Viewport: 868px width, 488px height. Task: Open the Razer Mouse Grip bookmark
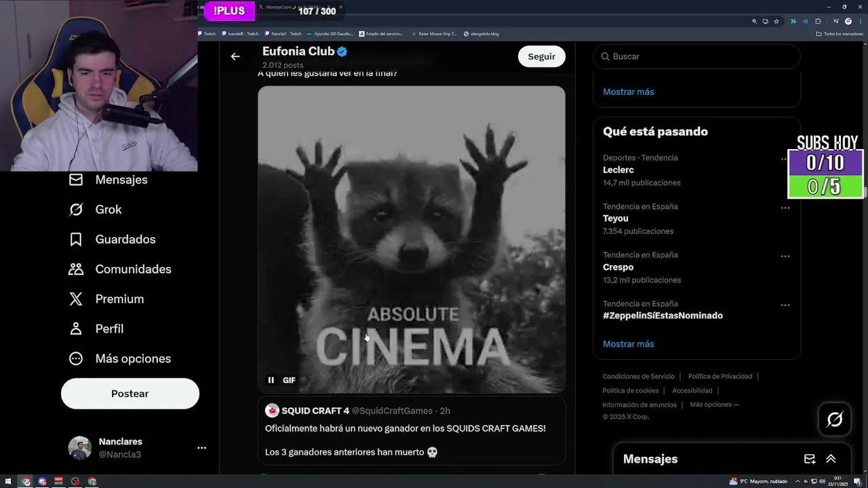[x=434, y=33]
